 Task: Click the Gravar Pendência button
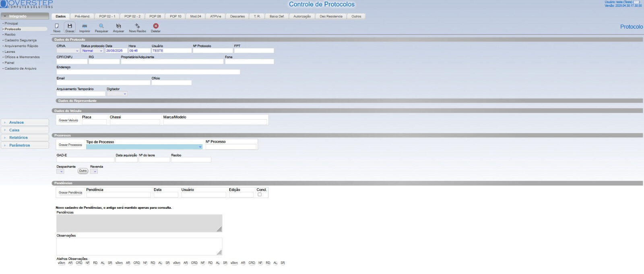point(70,193)
